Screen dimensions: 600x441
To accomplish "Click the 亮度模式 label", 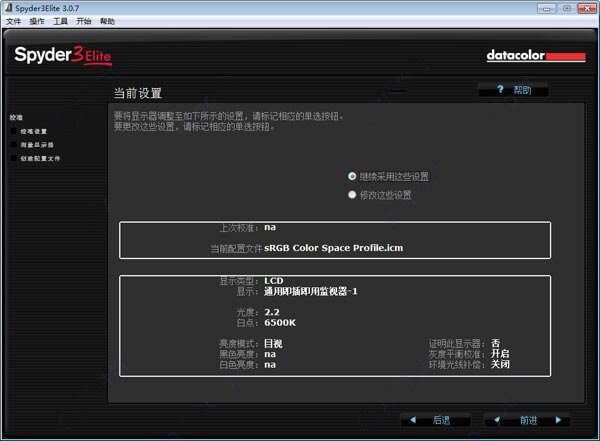I will point(239,343).
